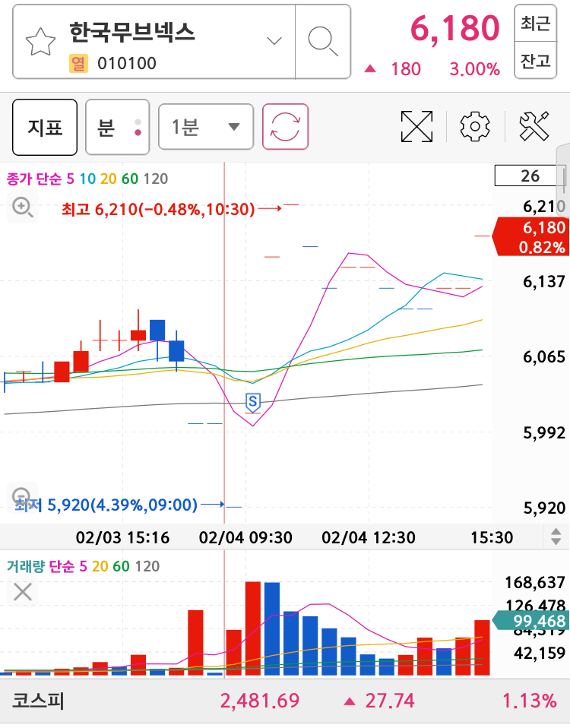
Task: Open stock search with magnifier icon
Action: (322, 42)
